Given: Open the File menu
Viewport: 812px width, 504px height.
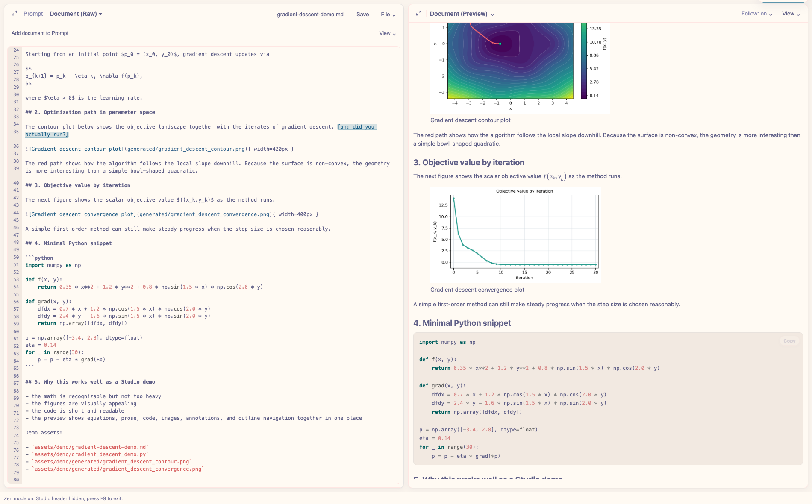Looking at the screenshot, I should (388, 14).
